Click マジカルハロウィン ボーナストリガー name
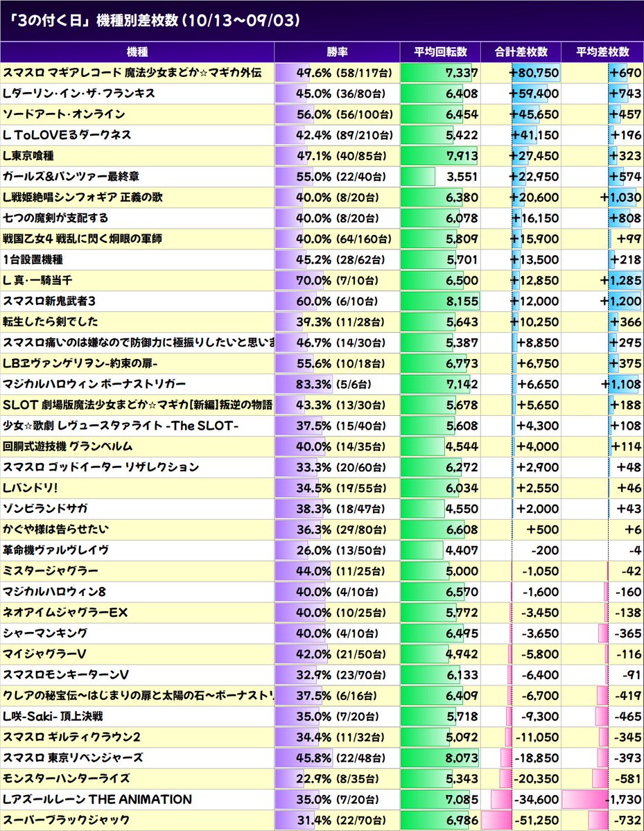The image size is (644, 831). [94, 384]
